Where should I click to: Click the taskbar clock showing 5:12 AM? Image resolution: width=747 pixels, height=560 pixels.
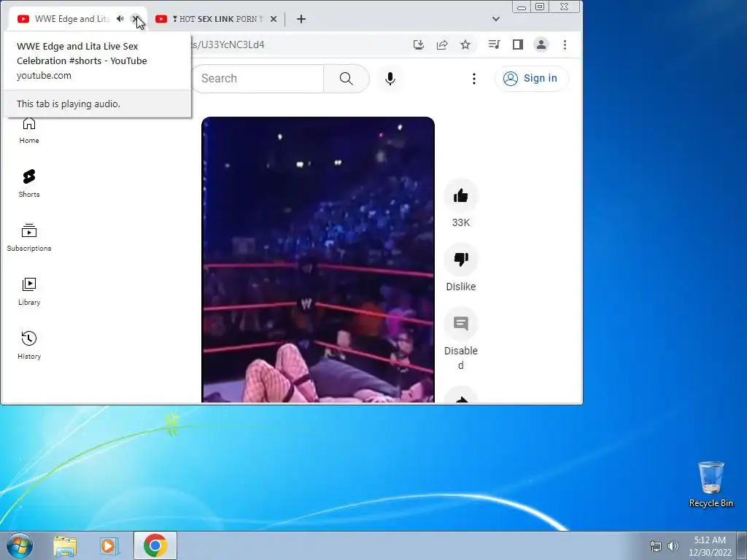pyautogui.click(x=710, y=545)
